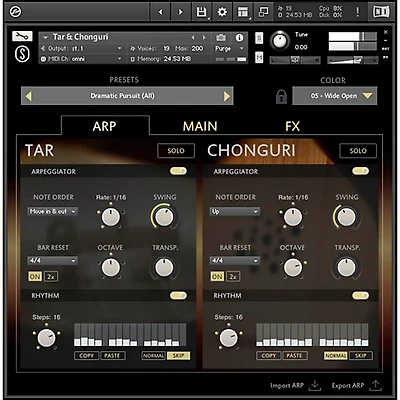Open the instrument info icon
Image resolution: width=400 pixels, height=400 pixels.
[x=239, y=38]
